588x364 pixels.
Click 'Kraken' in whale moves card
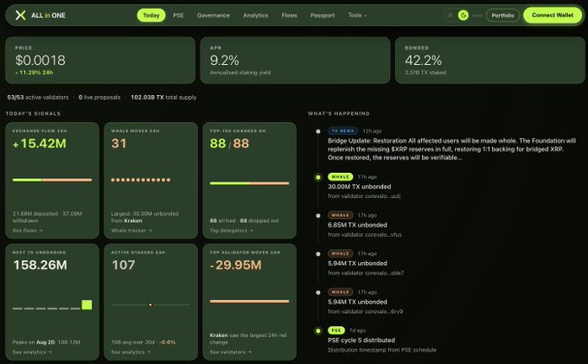point(133,220)
